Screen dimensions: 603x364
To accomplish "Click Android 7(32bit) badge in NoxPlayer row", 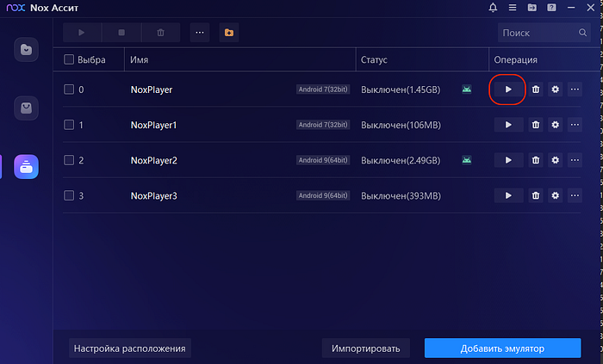I will 323,89.
